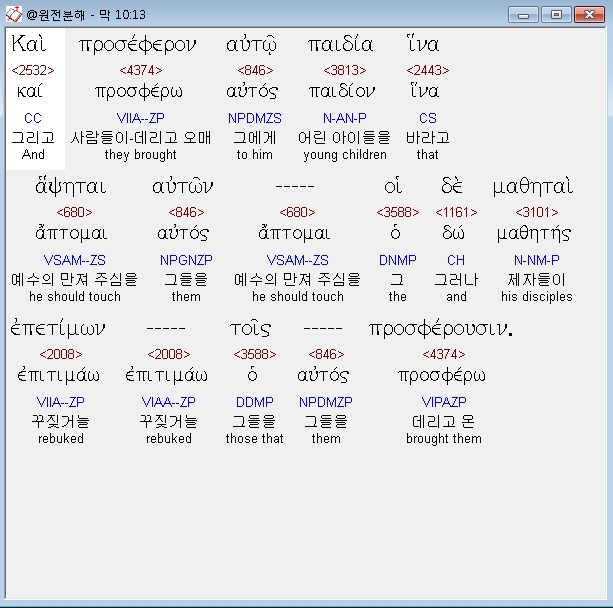Viewport: 613px width, 608px height.
Task: Click the parsing code 'VIPAZP'
Action: pyautogui.click(x=444, y=402)
